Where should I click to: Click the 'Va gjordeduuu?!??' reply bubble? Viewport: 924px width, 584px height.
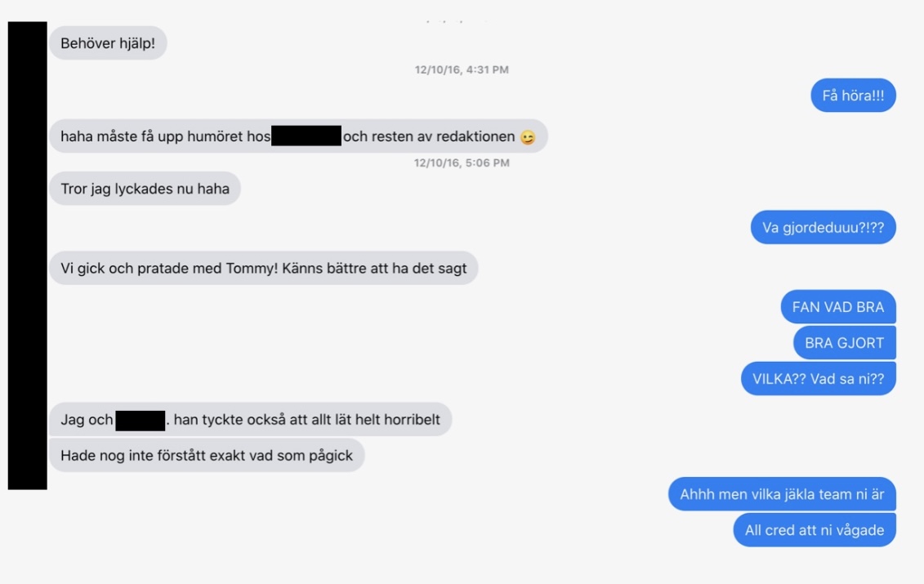point(823,227)
